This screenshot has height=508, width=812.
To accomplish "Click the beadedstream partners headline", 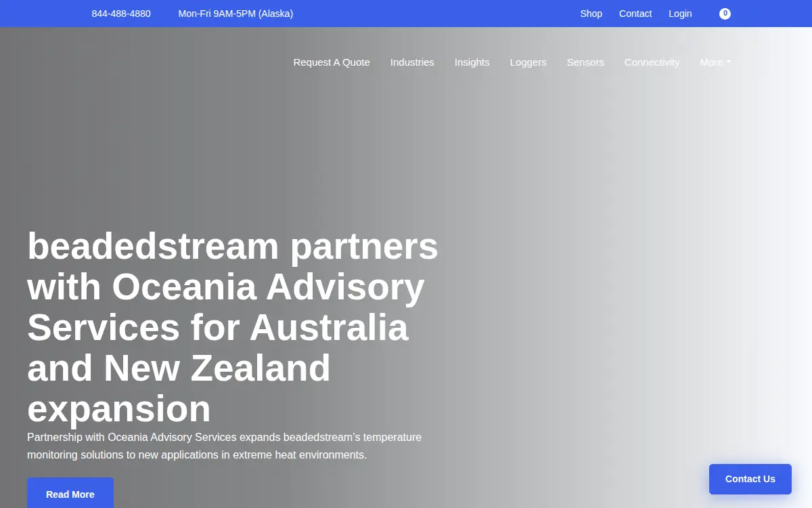I will click(233, 327).
